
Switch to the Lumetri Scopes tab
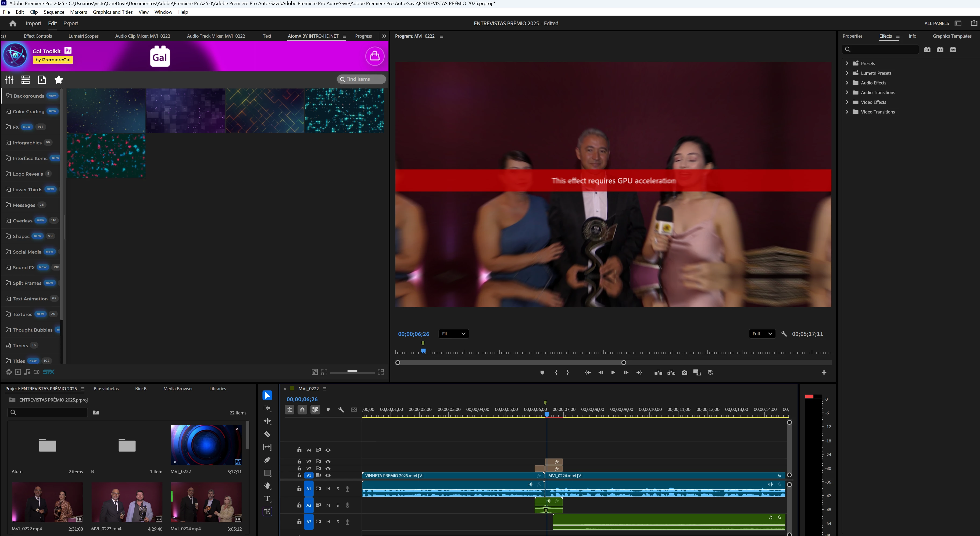(x=83, y=36)
